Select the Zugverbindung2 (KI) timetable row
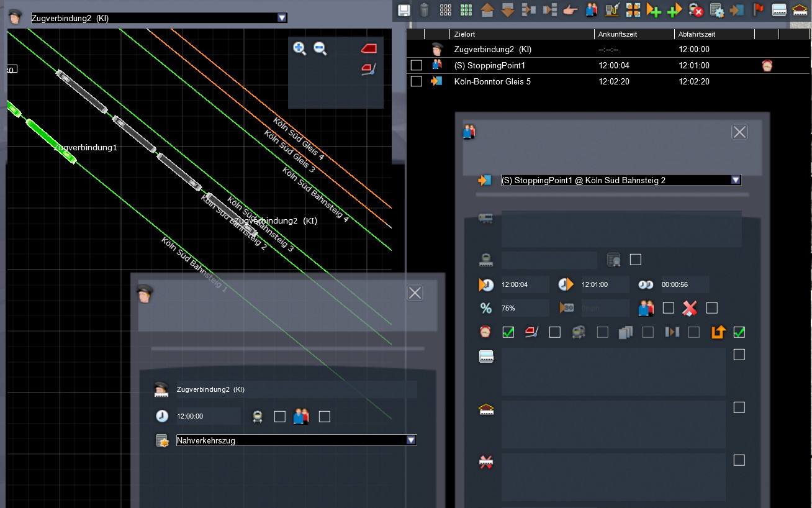This screenshot has height=508, width=812. 492,49
